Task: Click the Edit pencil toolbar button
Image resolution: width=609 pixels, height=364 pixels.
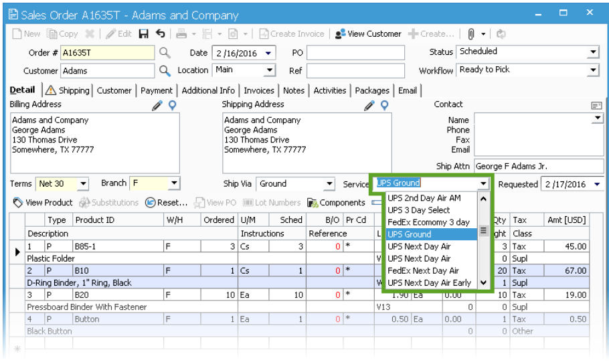Action: point(119,34)
